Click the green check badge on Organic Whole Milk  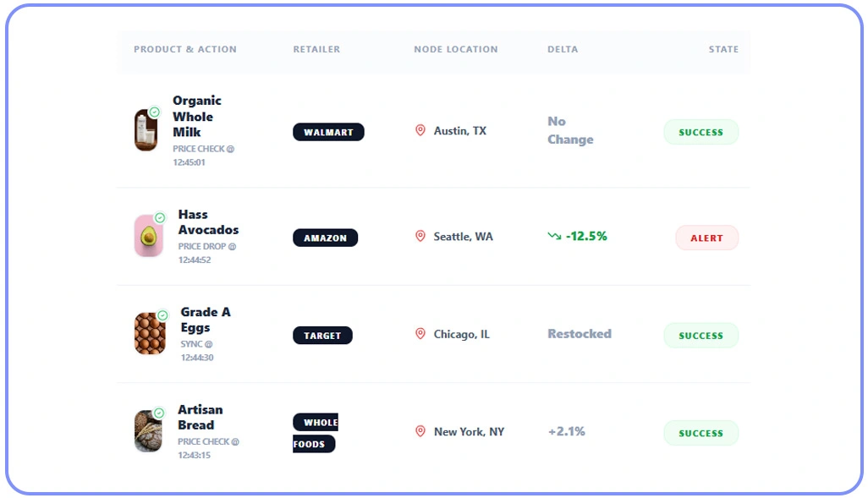pyautogui.click(x=155, y=111)
